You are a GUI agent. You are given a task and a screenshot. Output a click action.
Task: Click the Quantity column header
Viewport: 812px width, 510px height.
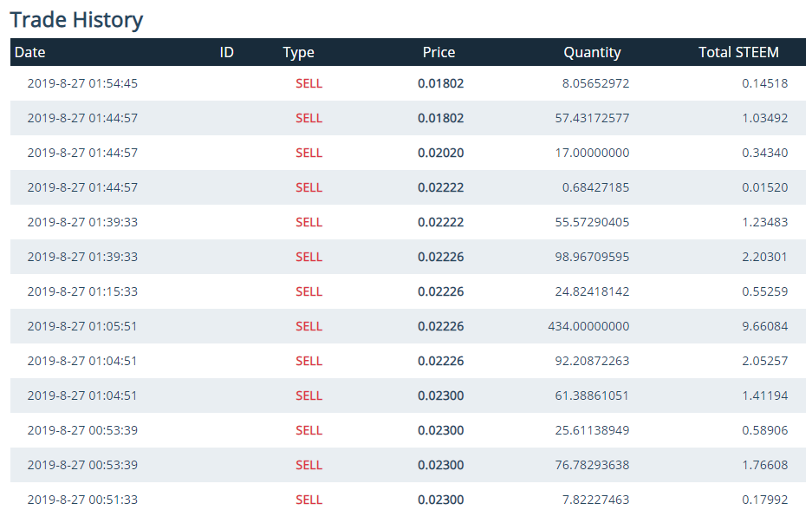tap(592, 53)
